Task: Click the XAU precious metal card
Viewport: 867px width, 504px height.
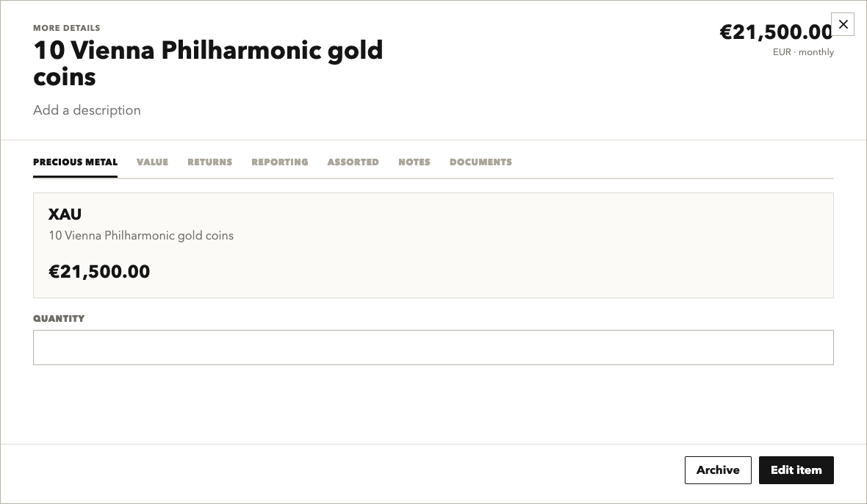Action: pos(433,245)
